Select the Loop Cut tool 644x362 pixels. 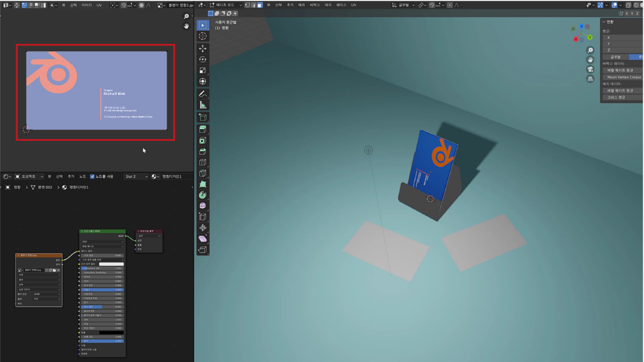coord(203,162)
